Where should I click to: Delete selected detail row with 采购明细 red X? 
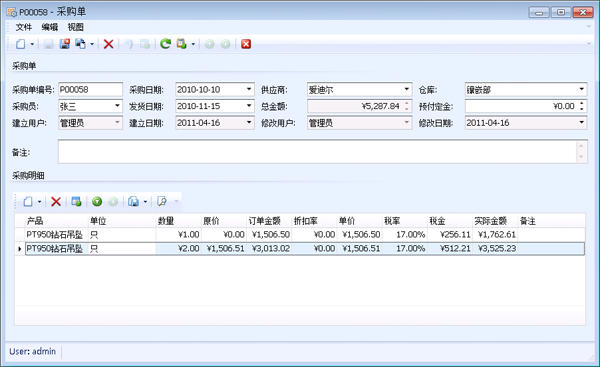[56, 201]
